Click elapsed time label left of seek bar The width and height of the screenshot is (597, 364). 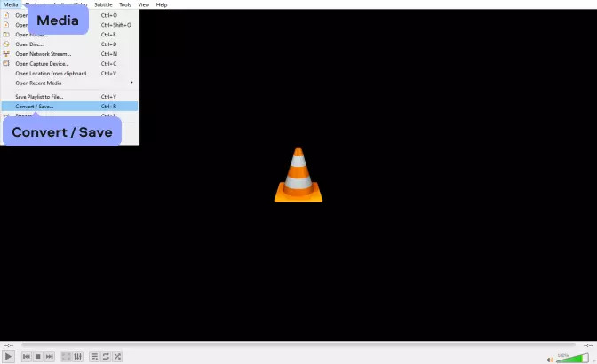click(8, 345)
